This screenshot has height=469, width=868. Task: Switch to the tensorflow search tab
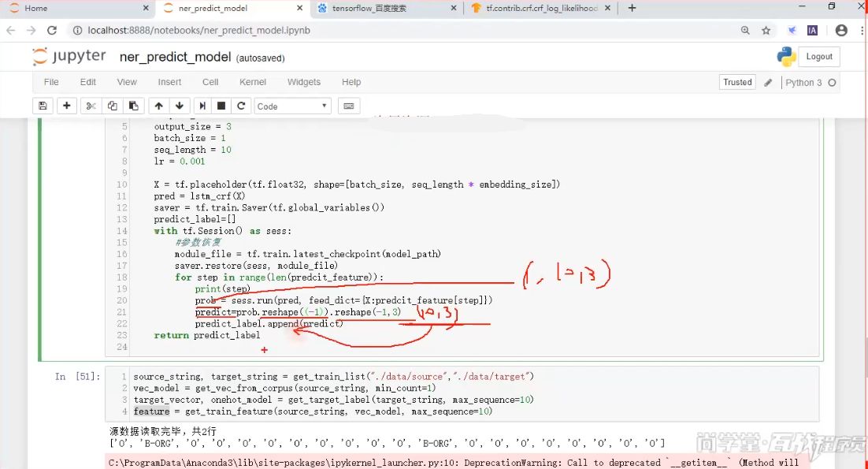[x=383, y=8]
